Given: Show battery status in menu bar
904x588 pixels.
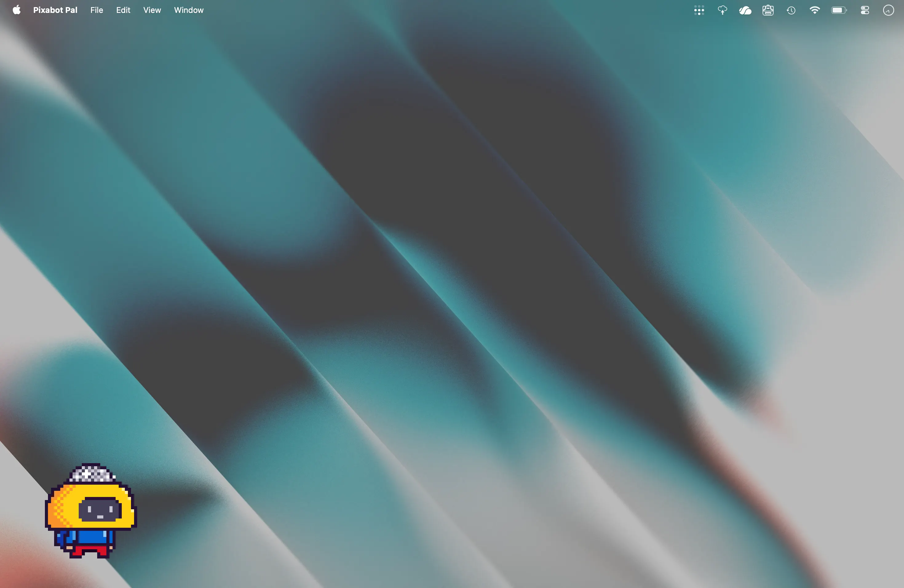Looking at the screenshot, I should click(839, 10).
